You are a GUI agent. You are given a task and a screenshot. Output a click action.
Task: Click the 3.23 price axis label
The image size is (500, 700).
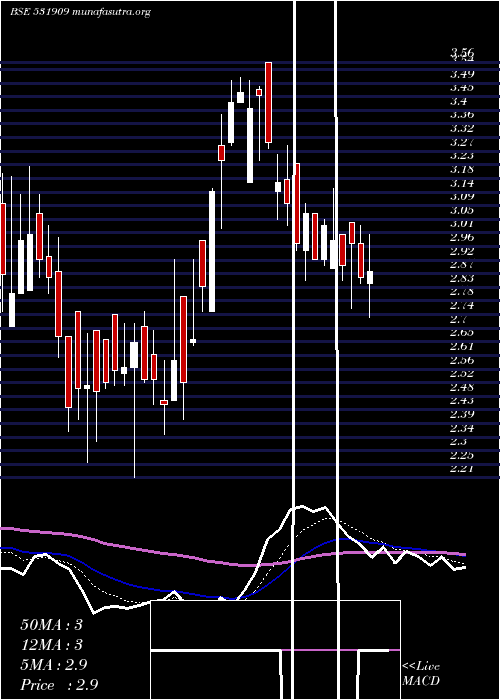[x=462, y=156]
